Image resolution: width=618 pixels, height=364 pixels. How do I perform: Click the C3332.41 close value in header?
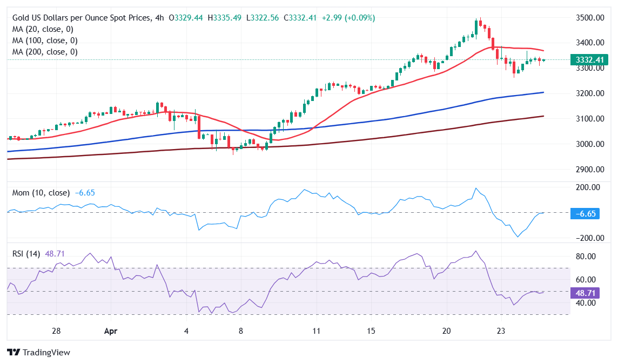[303, 18]
